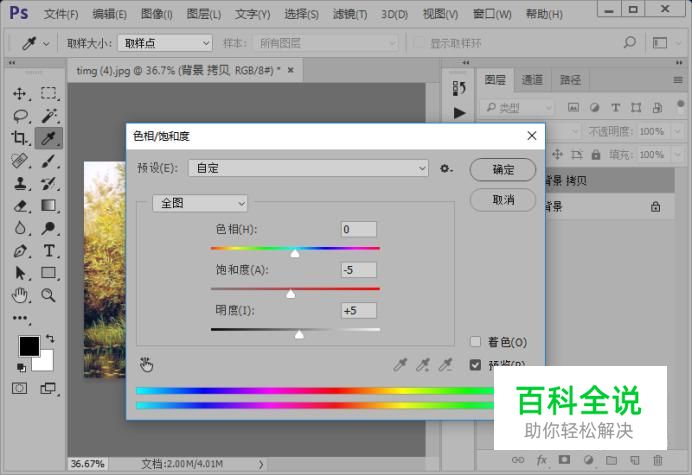This screenshot has width=692, height=475.
Task: Select the Pen tool
Action: point(19,251)
